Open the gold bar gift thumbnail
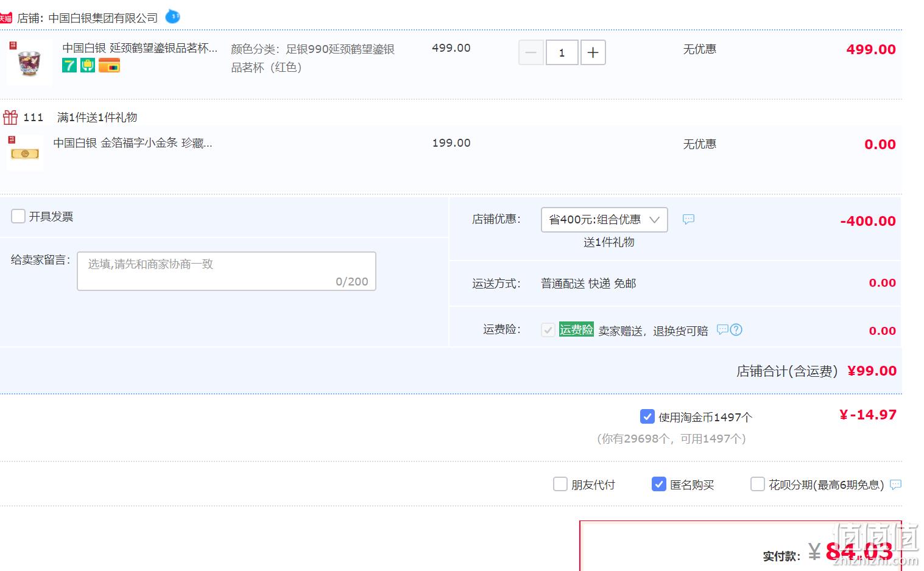 [x=25, y=153]
